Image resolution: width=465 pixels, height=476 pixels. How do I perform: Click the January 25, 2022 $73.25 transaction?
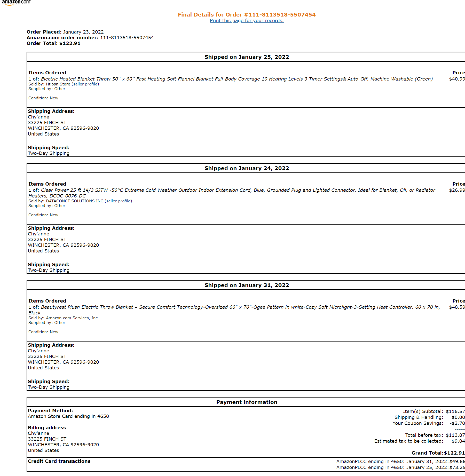tap(400, 467)
